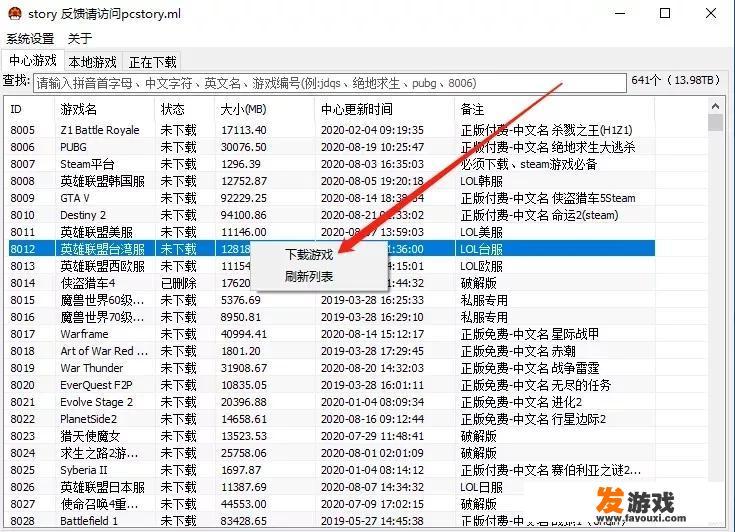Select the Destiny 2 row
Image resolution: width=735 pixels, height=532 pixels.
pyautogui.click(x=331, y=215)
